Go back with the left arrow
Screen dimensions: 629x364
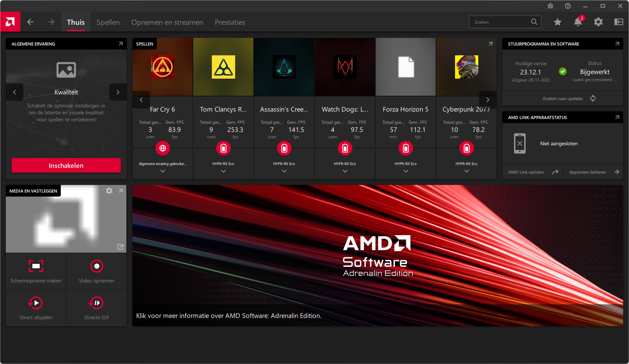[x=30, y=22]
